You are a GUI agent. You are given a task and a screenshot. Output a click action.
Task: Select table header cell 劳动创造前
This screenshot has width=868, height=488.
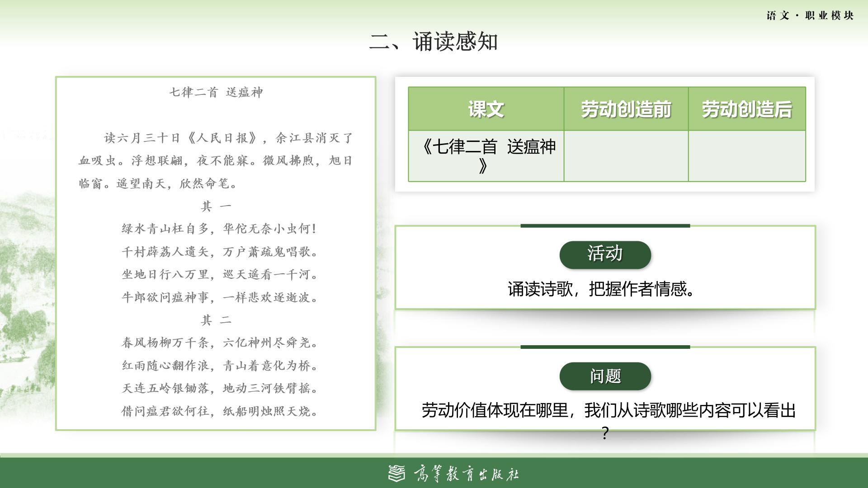coord(626,109)
